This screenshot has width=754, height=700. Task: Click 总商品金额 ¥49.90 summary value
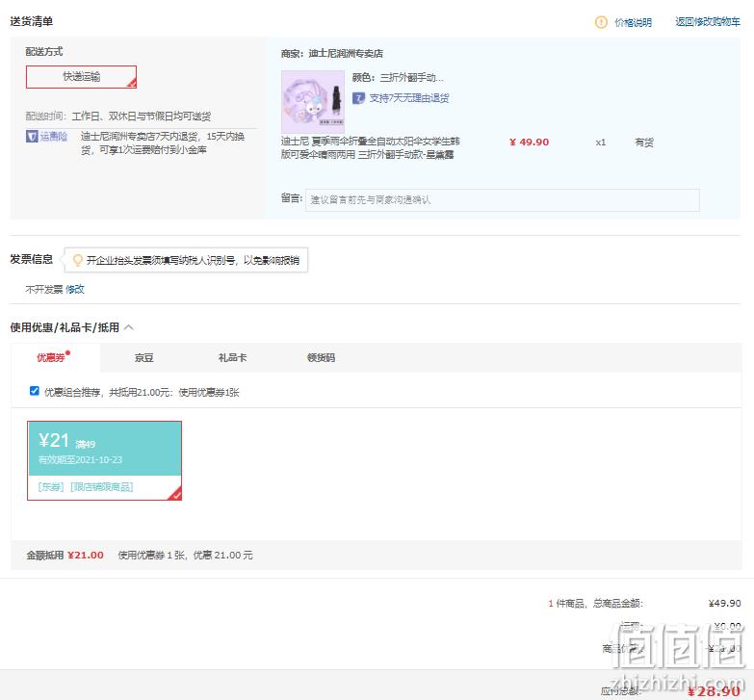point(725,604)
